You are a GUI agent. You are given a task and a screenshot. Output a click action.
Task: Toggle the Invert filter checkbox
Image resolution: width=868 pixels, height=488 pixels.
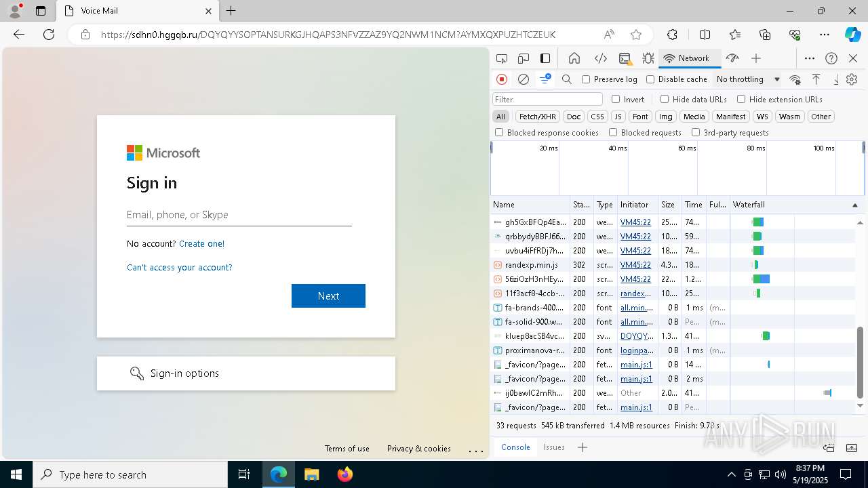[x=616, y=99]
